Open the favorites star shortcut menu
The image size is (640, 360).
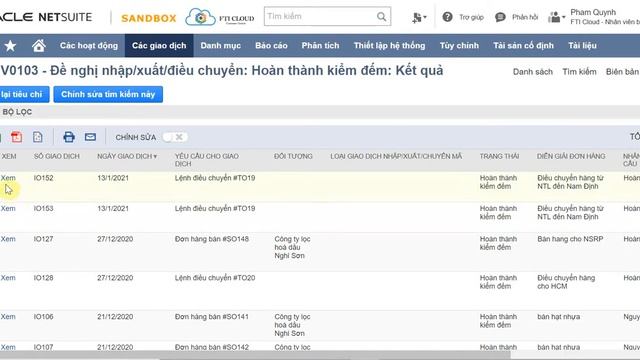tap(10, 46)
